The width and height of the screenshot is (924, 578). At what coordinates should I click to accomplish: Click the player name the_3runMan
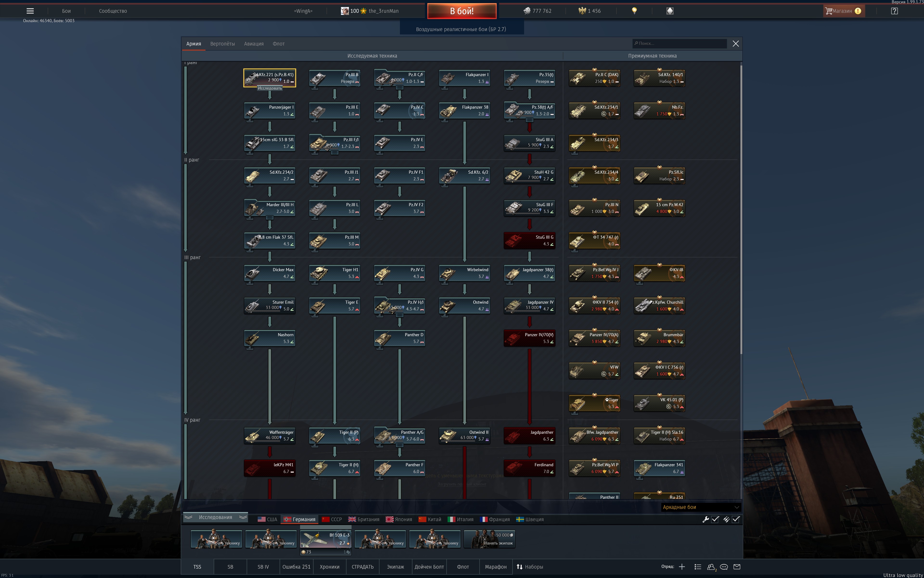coord(383,11)
